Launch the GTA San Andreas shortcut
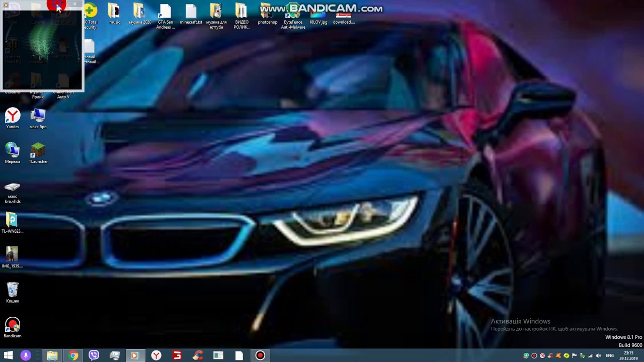 pyautogui.click(x=165, y=17)
